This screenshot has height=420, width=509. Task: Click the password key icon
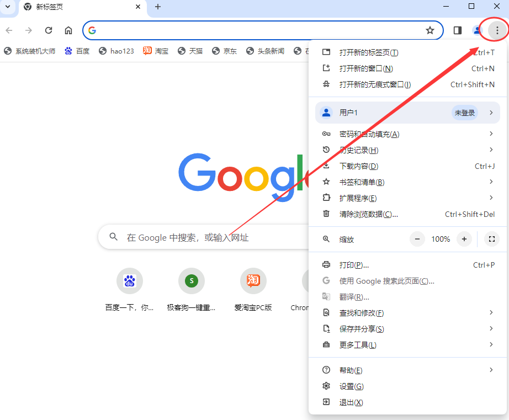click(326, 134)
